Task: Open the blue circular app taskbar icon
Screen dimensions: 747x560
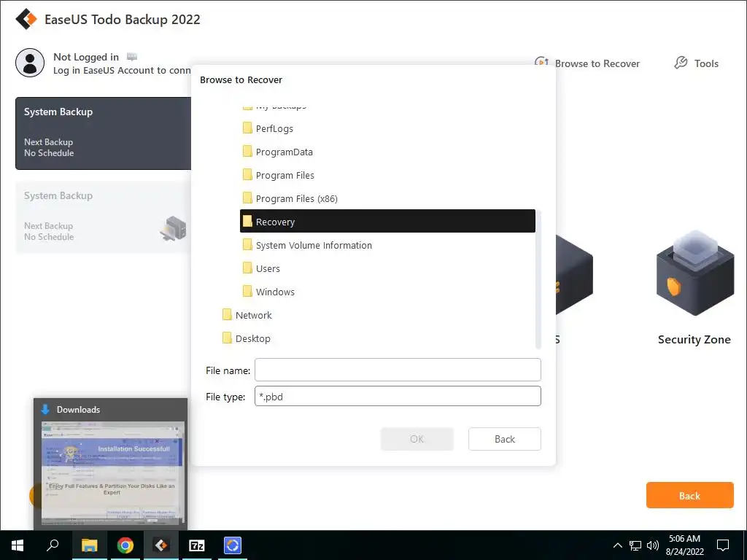Action: pyautogui.click(x=233, y=545)
